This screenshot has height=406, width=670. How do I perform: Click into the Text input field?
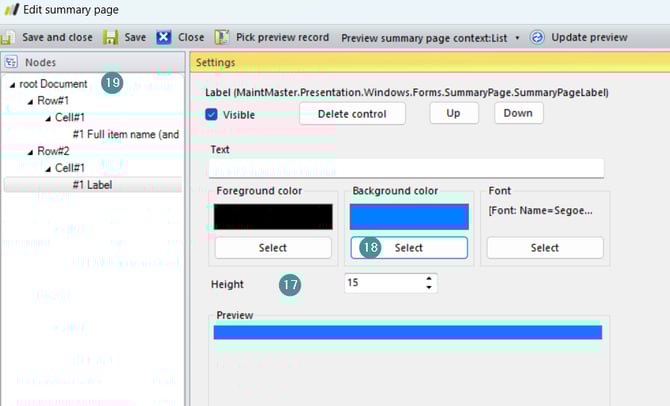407,168
